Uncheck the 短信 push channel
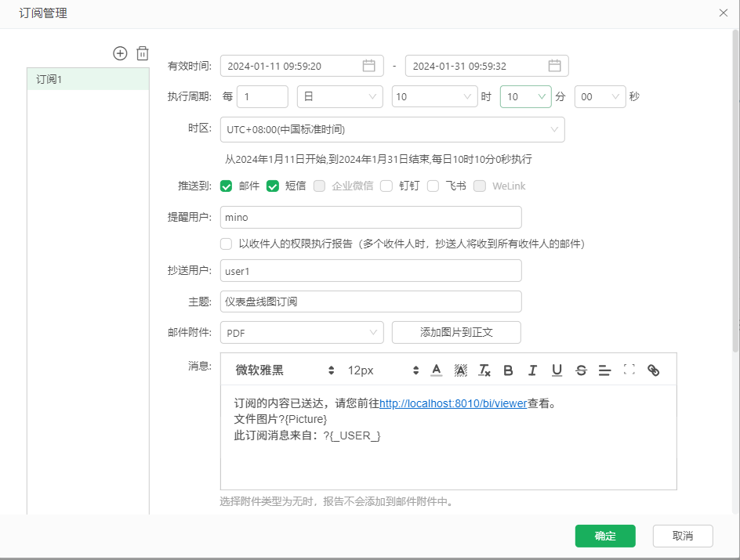The image size is (740, 560). 273,186
